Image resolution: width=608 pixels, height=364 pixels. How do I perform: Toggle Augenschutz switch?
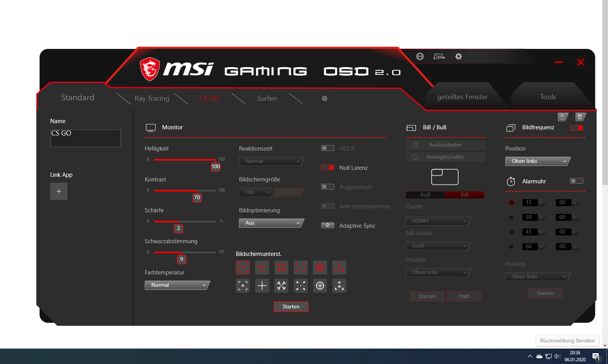[x=328, y=187]
